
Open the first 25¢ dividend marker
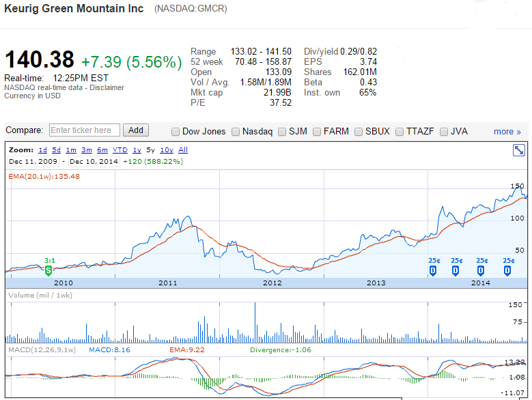433,270
